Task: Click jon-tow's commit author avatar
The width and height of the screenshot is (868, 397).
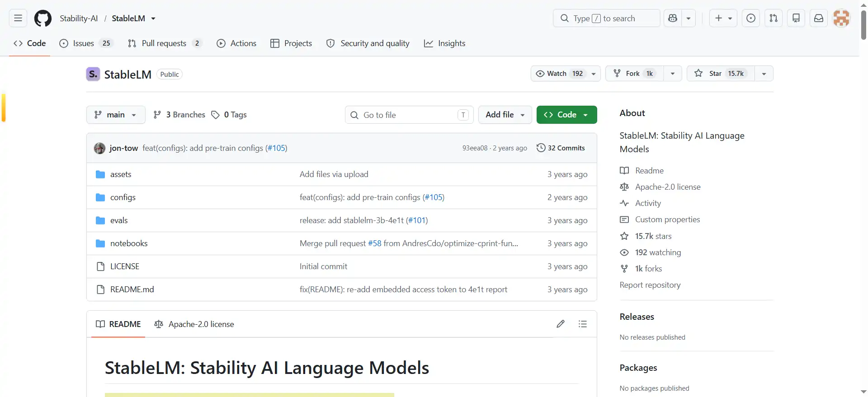Action: coord(99,148)
